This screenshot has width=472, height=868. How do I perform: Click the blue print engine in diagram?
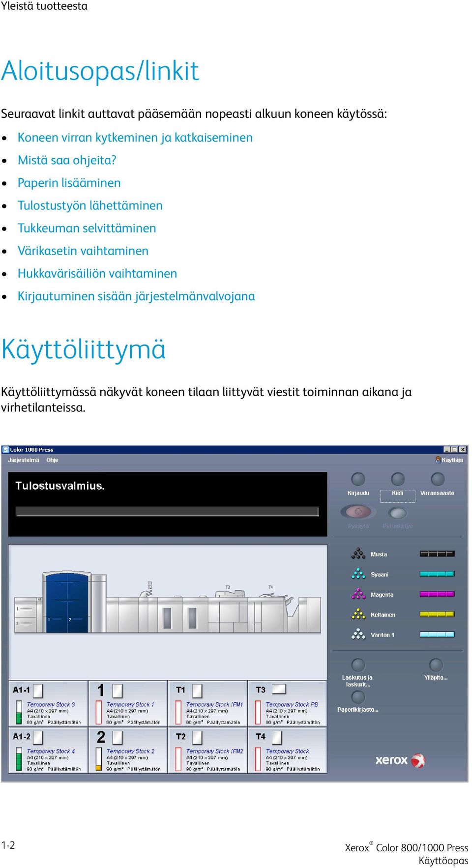[x=66, y=603]
